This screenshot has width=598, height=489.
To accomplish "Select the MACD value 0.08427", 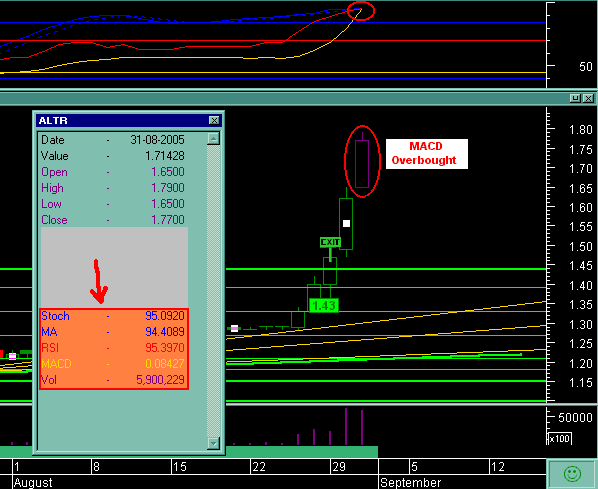I will click(165, 364).
